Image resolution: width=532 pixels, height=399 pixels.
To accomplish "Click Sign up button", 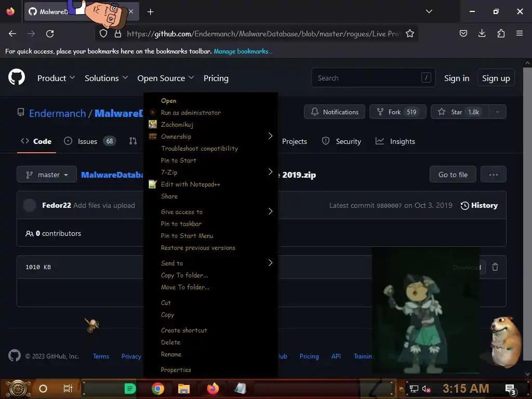I will pyautogui.click(x=496, y=78).
